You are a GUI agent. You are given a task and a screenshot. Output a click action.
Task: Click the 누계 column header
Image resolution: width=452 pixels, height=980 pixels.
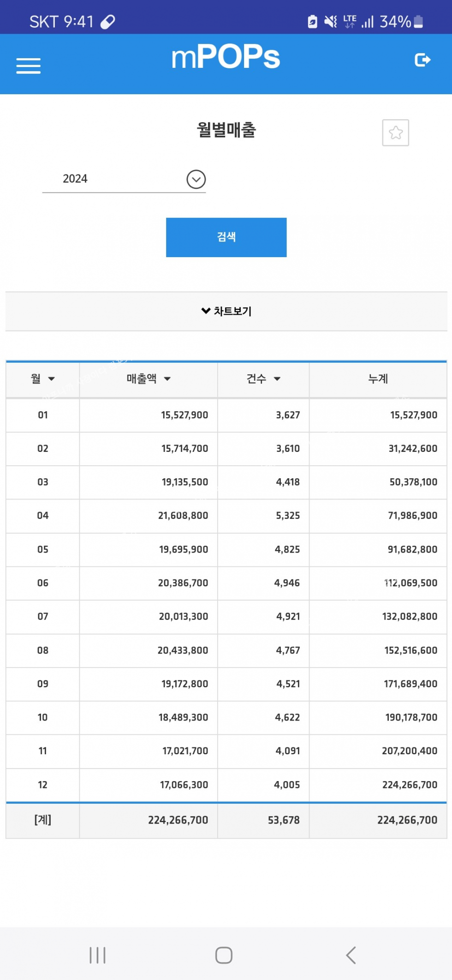click(378, 379)
